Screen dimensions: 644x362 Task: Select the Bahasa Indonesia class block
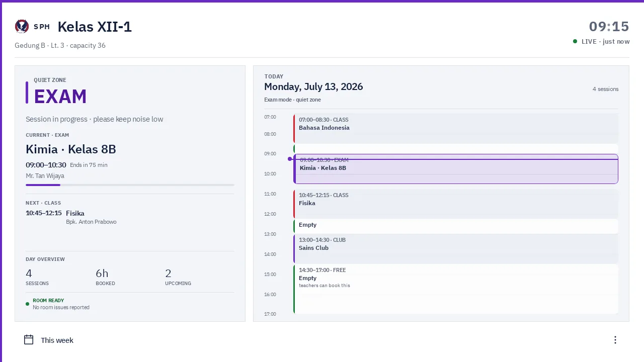pyautogui.click(x=456, y=128)
